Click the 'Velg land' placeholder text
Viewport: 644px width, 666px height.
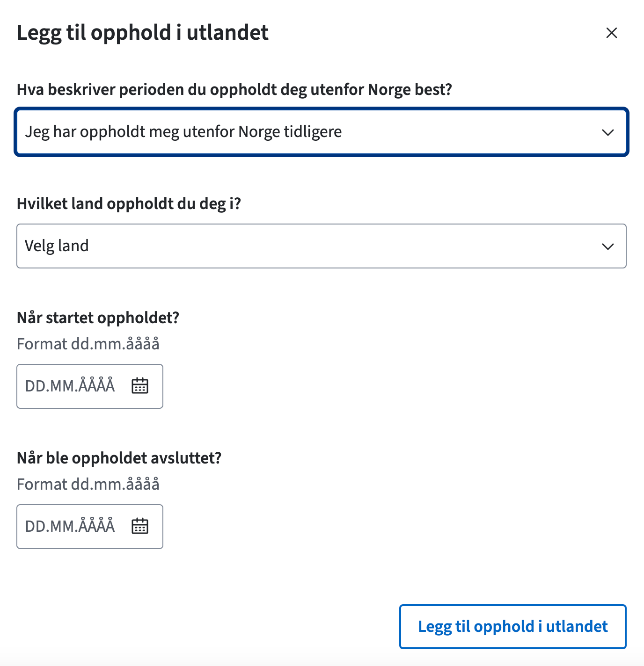57,246
